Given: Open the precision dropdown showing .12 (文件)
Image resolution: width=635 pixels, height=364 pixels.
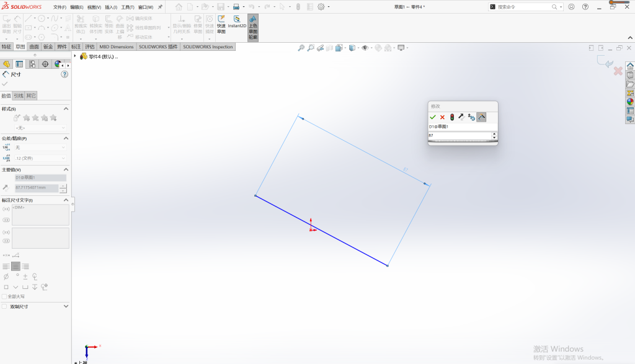Looking at the screenshot, I should tap(40, 158).
